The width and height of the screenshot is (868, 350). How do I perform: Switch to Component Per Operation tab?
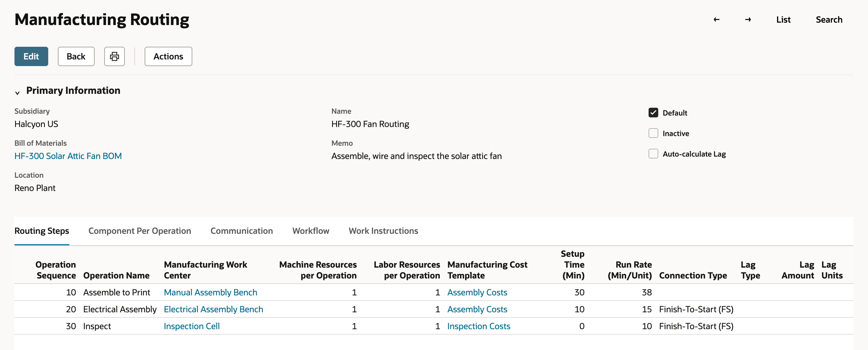(140, 231)
